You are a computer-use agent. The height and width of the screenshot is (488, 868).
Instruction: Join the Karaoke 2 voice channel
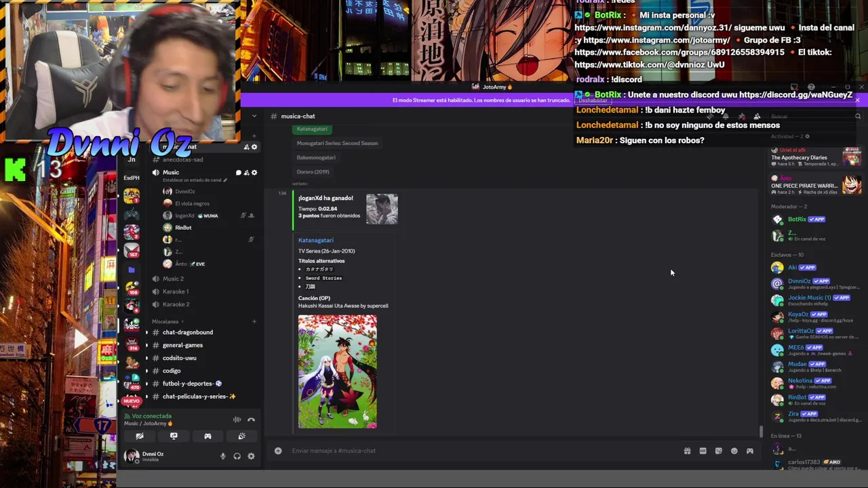pyautogui.click(x=176, y=304)
